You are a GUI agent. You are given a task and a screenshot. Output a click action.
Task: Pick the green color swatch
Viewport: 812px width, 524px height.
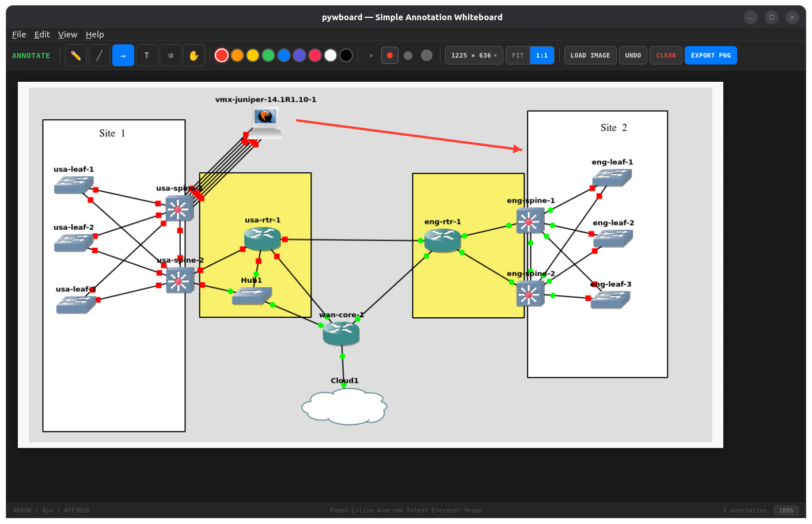(x=268, y=55)
